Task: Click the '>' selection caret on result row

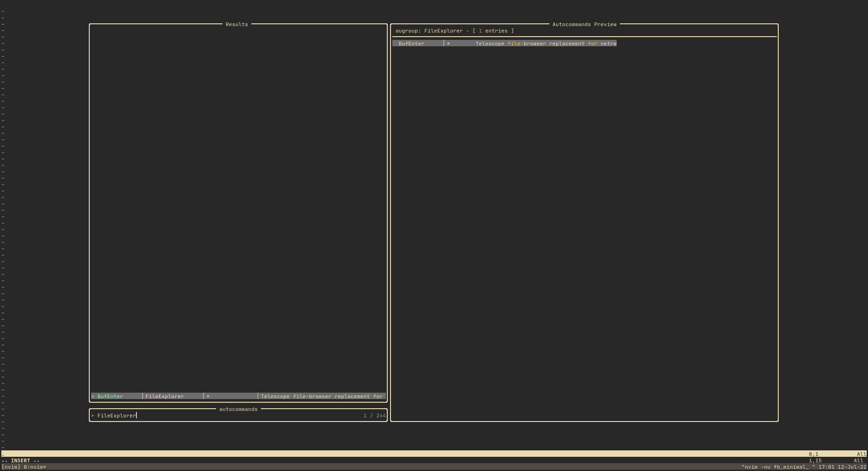Action: click(92, 396)
